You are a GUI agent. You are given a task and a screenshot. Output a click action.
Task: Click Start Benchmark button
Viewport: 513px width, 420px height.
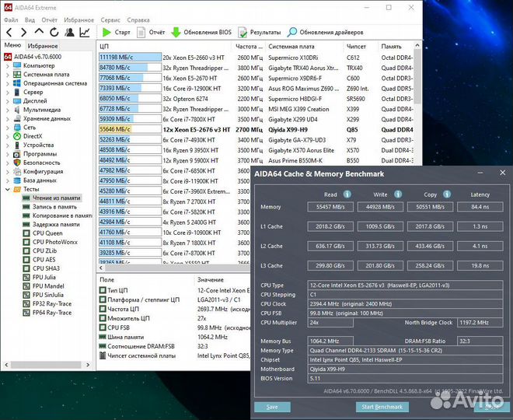pyautogui.click(x=382, y=407)
